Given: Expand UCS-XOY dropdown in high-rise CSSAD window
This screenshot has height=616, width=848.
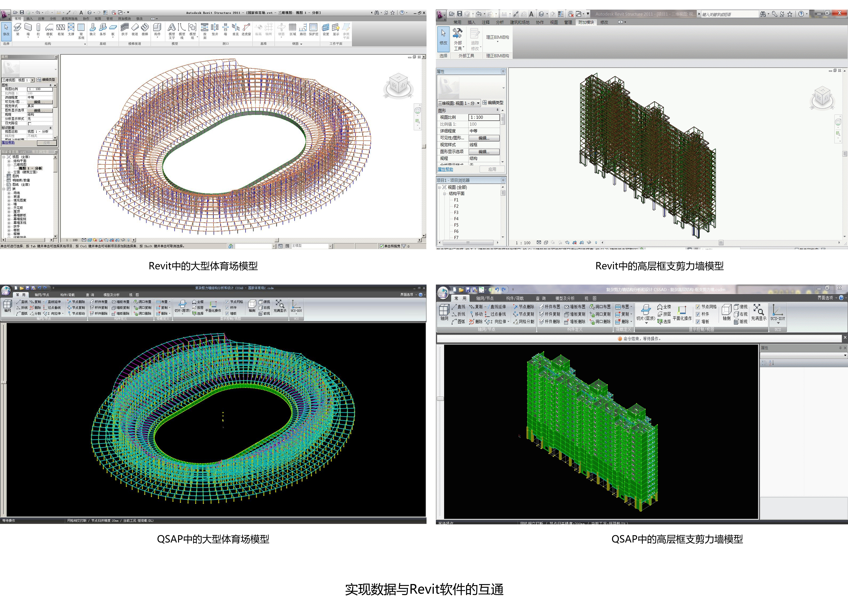Looking at the screenshot, I should click(778, 323).
